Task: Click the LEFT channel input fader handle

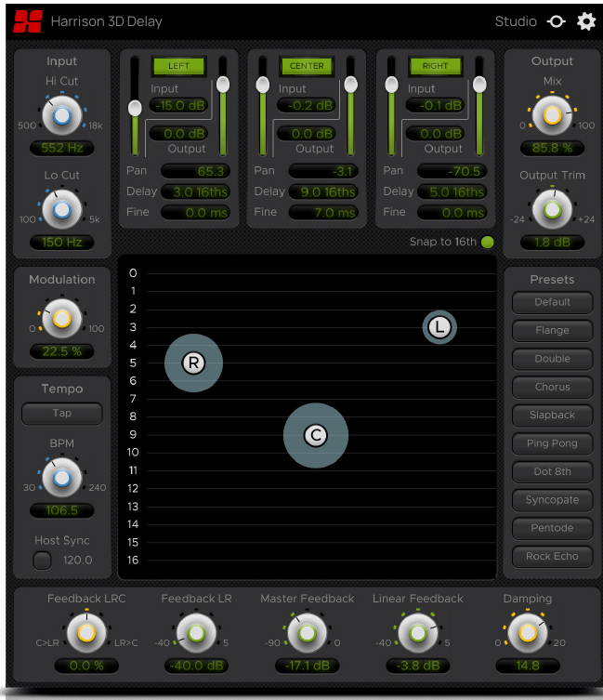Action: click(135, 108)
